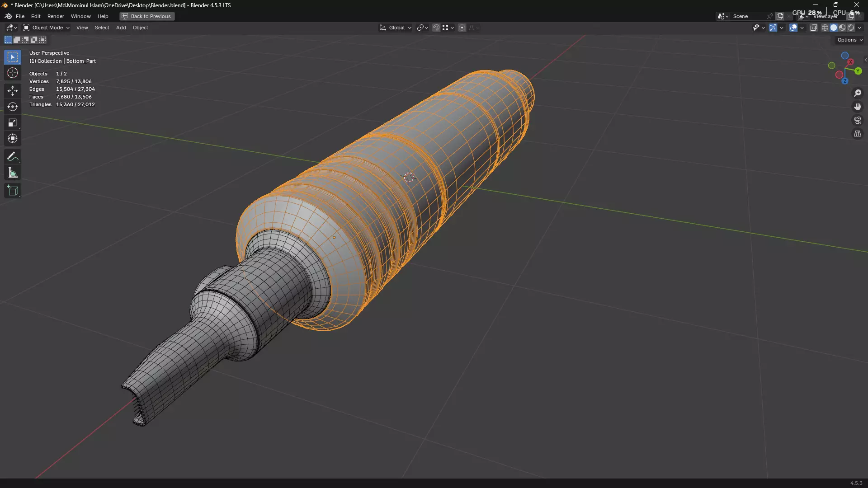
Task: Set selection mode to Intersect
Action: tap(42, 40)
